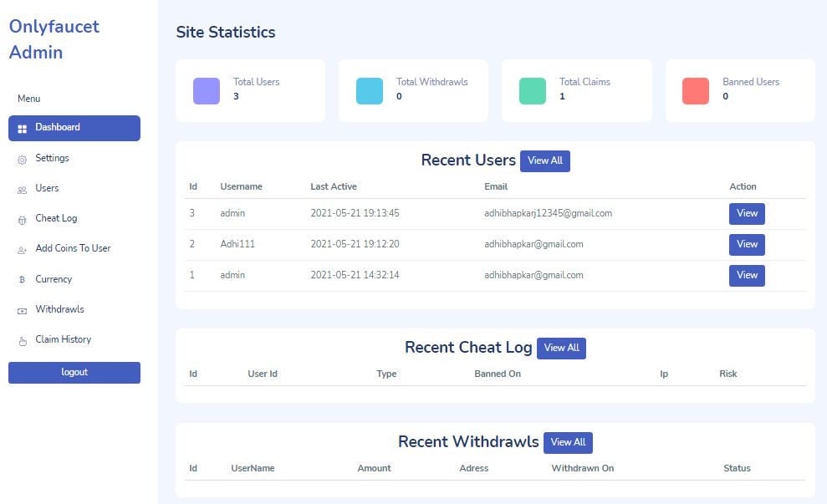Click the logout button

coord(74,372)
